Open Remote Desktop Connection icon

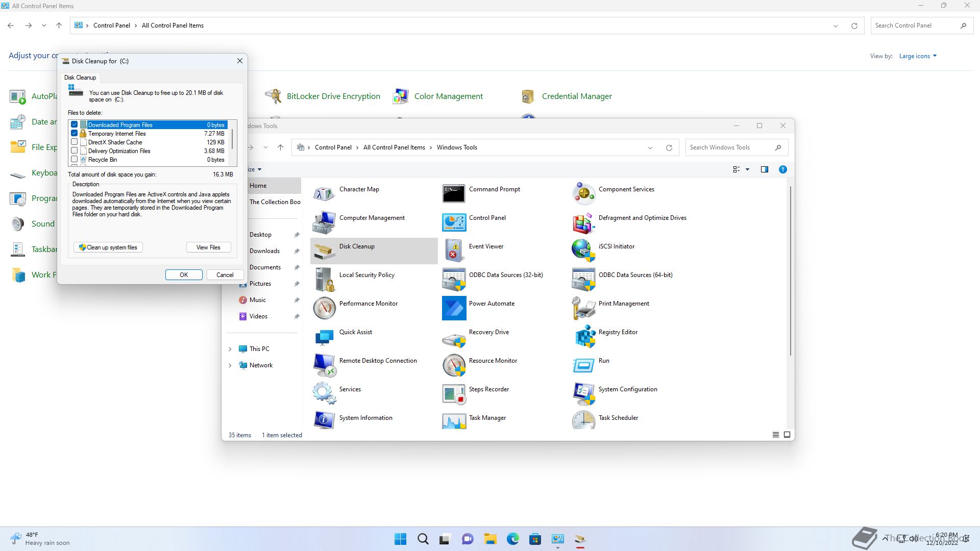coord(324,365)
